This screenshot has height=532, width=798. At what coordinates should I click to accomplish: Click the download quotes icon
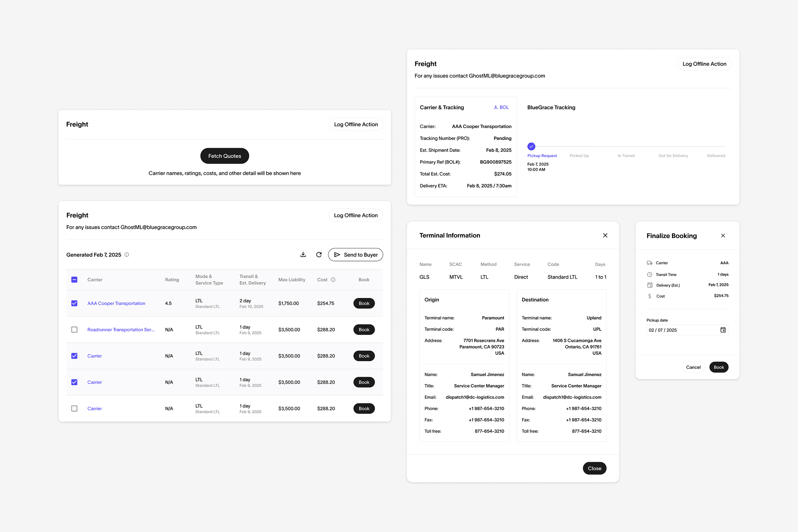[x=303, y=254]
